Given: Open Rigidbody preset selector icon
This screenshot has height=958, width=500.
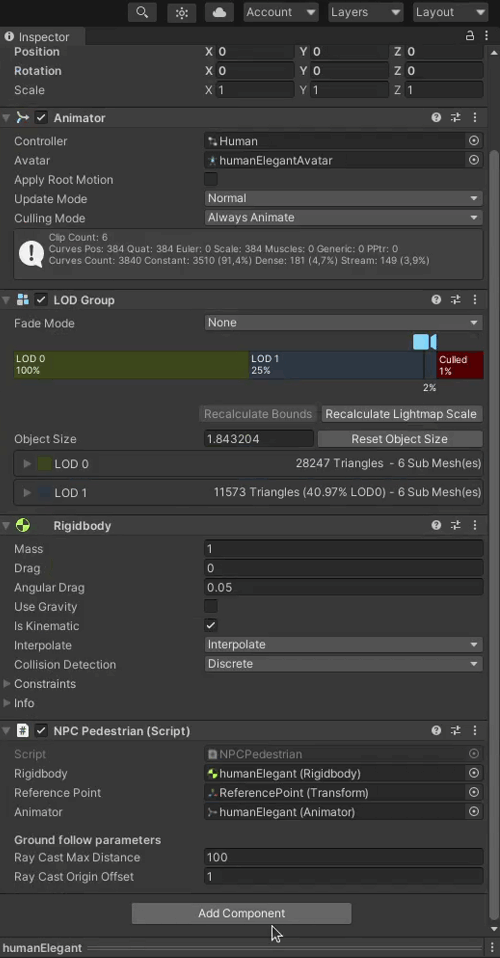Looking at the screenshot, I should (455, 525).
